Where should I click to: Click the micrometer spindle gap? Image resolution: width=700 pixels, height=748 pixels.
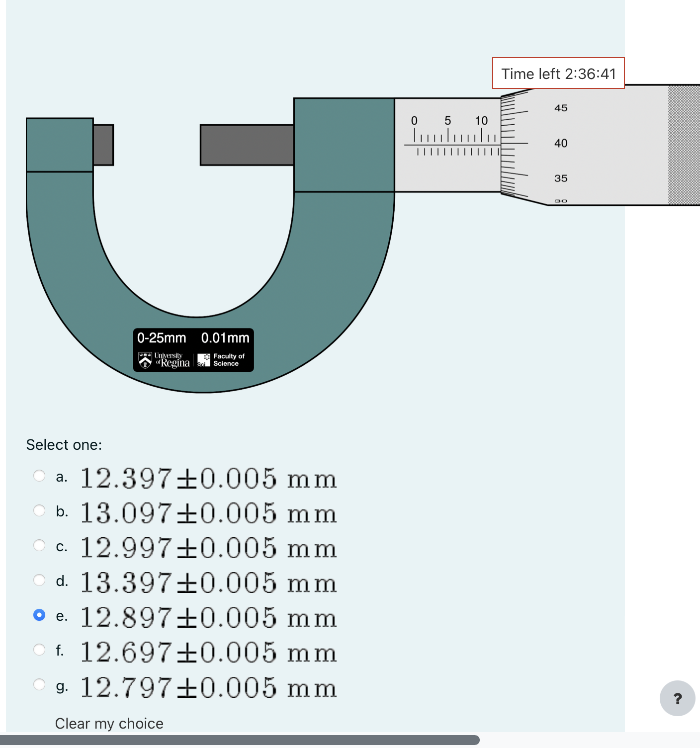(157, 144)
